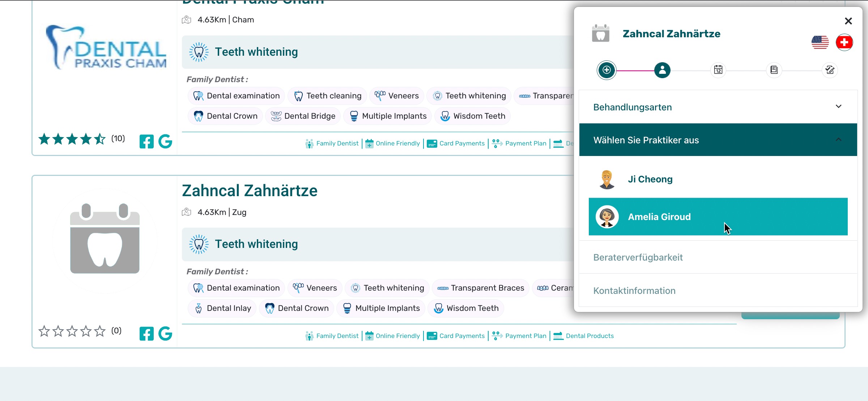Click Wisdom Teeth tag in Dental Praxis Cham
The image size is (868, 401).
pos(472,116)
